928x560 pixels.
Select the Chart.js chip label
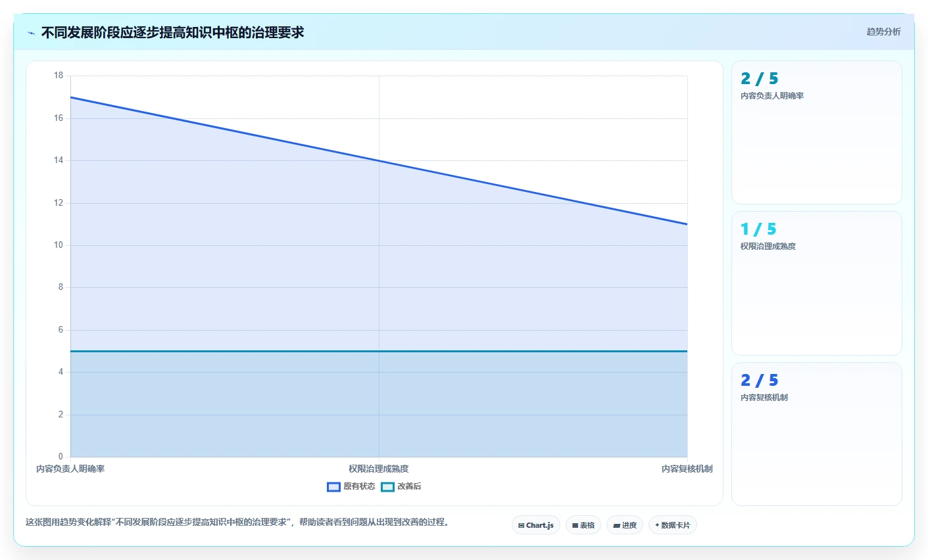tap(540, 525)
